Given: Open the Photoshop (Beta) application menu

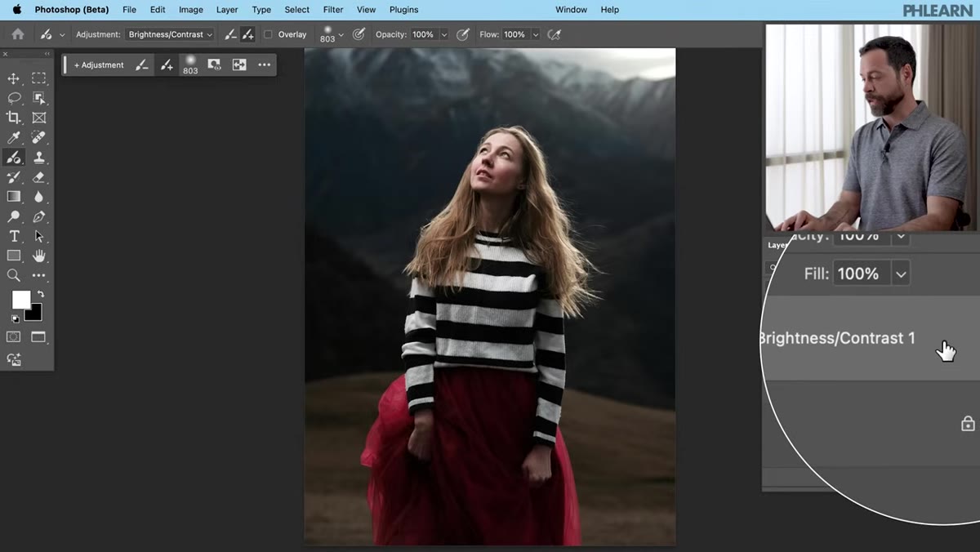Looking at the screenshot, I should click(x=72, y=10).
